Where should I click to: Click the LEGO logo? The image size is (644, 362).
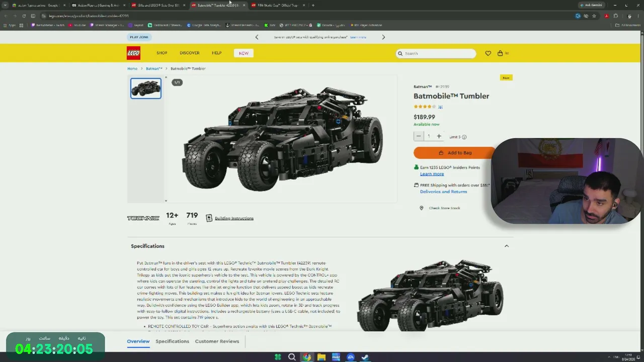click(x=133, y=53)
